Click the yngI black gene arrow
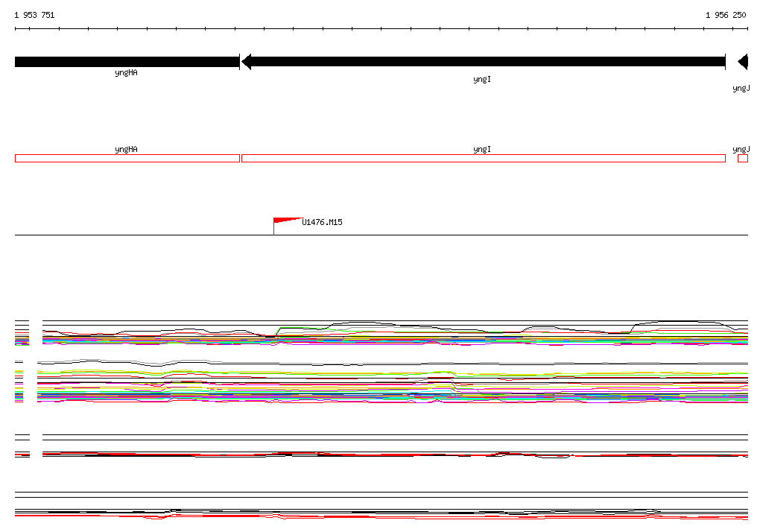 [x=484, y=62]
